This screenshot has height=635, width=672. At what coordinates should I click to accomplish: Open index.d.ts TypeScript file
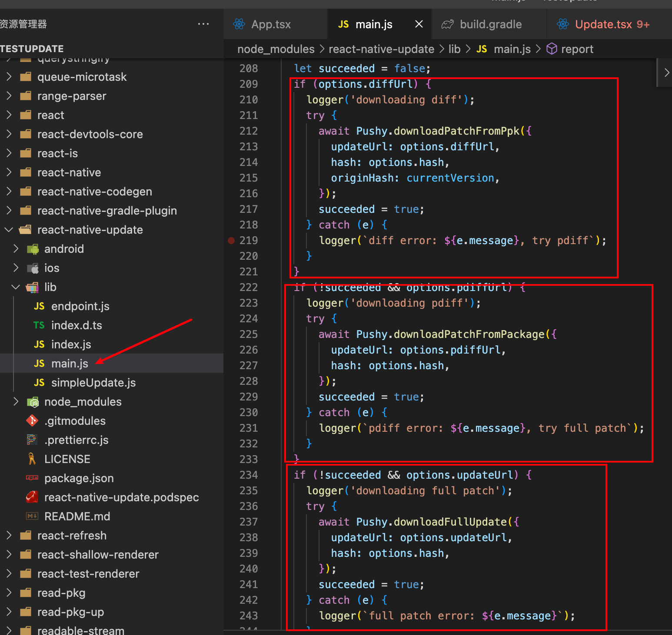77,325
